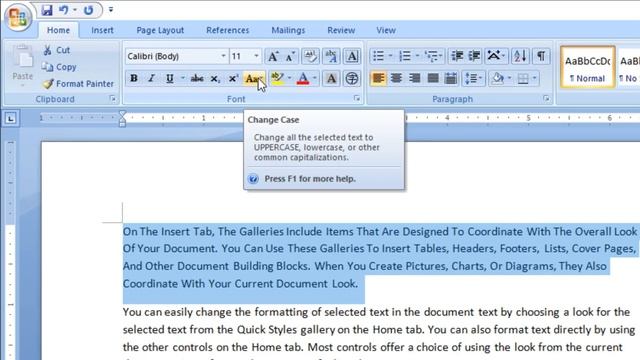Apply distributed alignment
Screen dimensions: 640x360
click(451, 78)
